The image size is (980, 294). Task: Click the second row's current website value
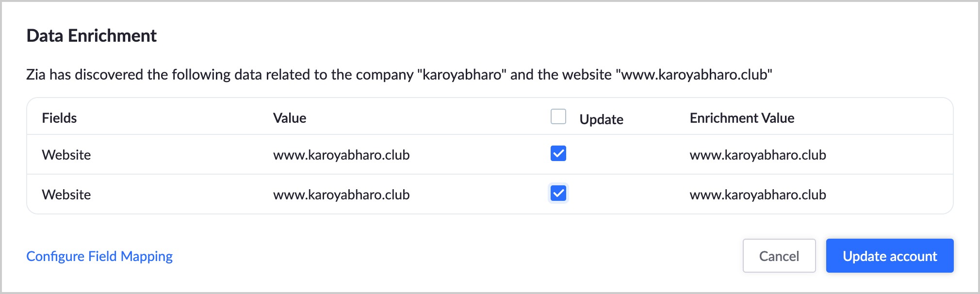tap(341, 195)
